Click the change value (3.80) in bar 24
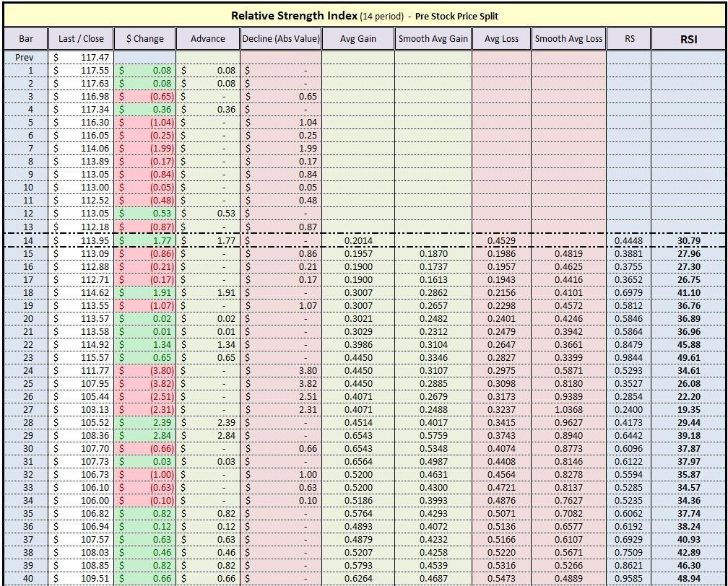Viewport: 728px width, 586px height. tap(145, 371)
